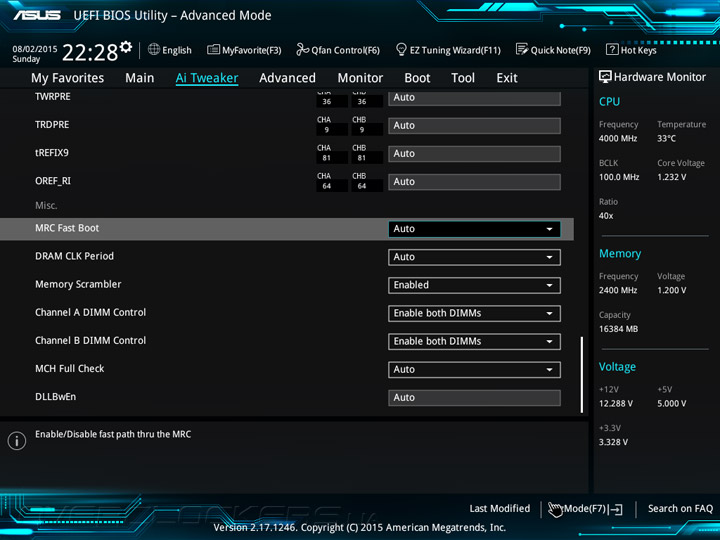Launch EZ Tuning Wizard lightbulb icon
The width and height of the screenshot is (720, 540).
coord(401,49)
